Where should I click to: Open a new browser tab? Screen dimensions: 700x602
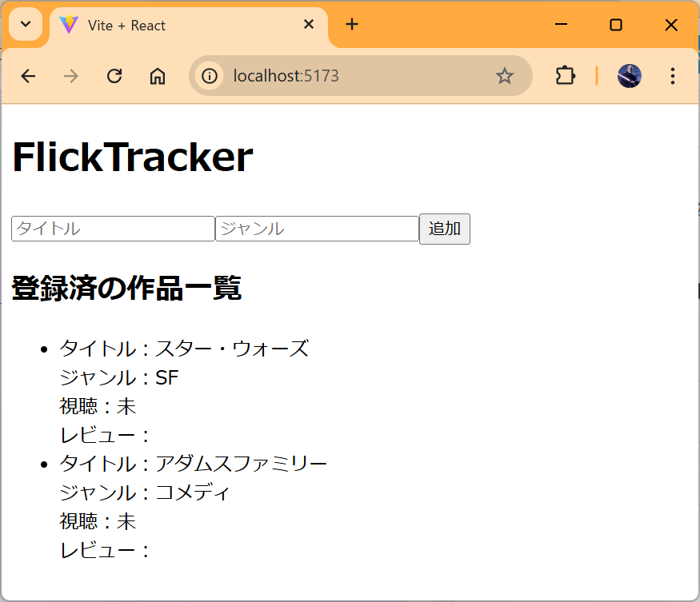pyautogui.click(x=352, y=25)
